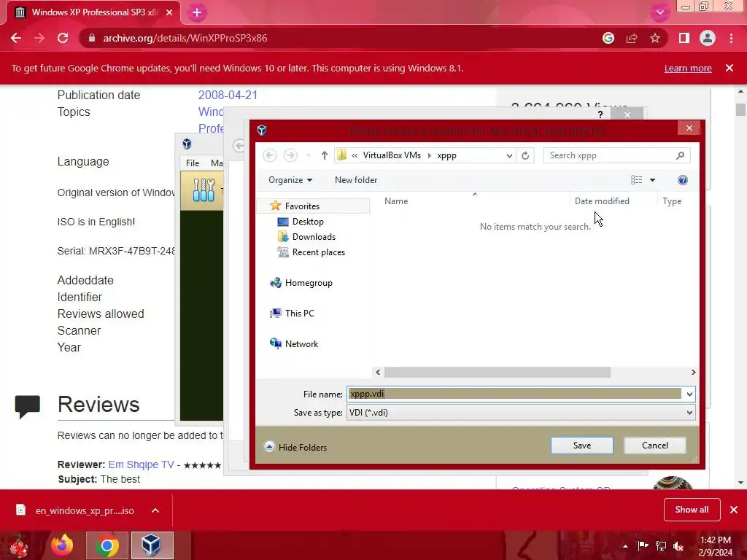The width and height of the screenshot is (747, 560).
Task: Click network tray icon
Action: pyautogui.click(x=661, y=546)
